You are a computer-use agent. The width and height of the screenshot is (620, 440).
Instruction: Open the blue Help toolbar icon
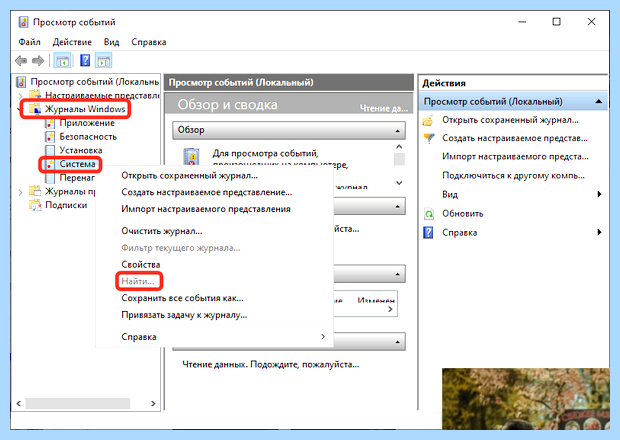pyautogui.click(x=85, y=60)
